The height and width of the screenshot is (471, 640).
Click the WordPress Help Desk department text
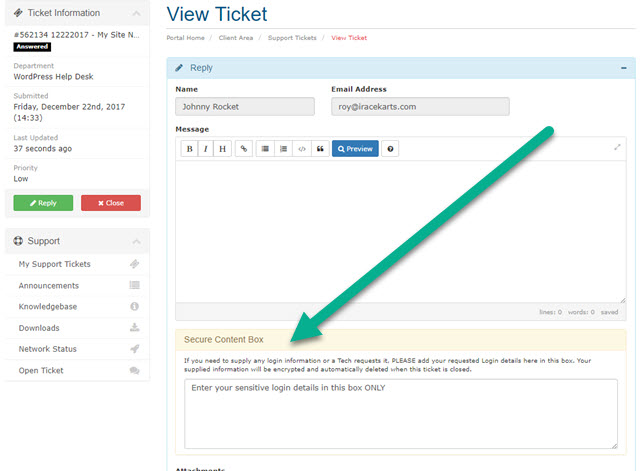(x=53, y=77)
